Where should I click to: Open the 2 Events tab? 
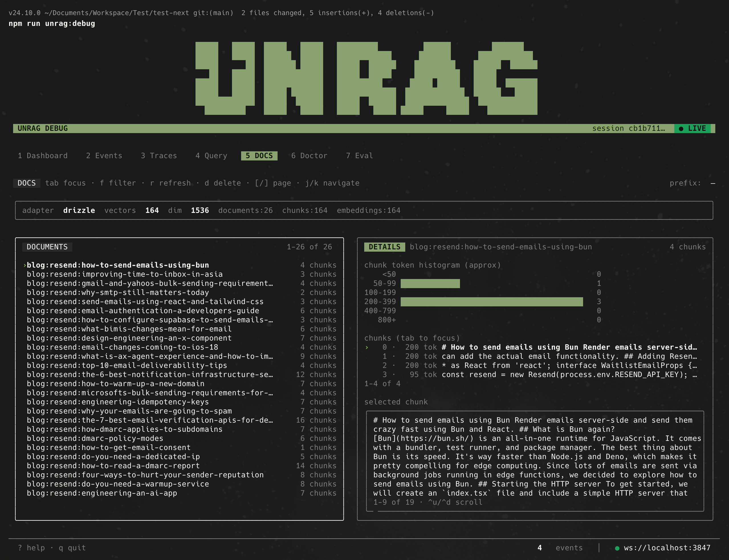[104, 155]
